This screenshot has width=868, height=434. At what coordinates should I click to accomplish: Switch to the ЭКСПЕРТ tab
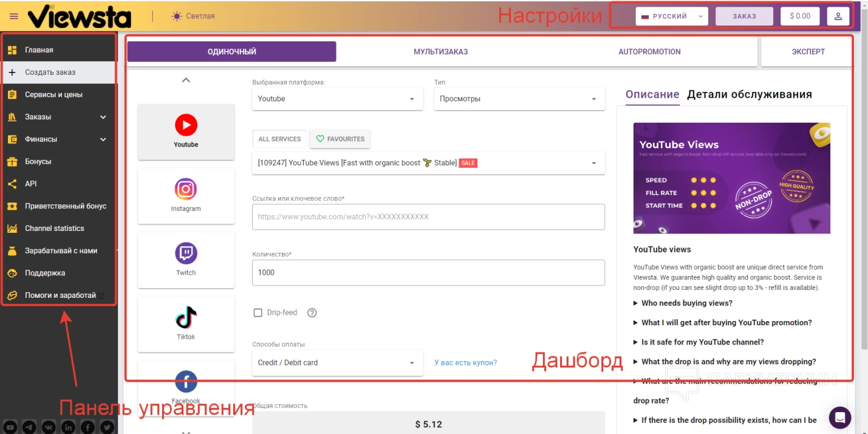pos(808,52)
